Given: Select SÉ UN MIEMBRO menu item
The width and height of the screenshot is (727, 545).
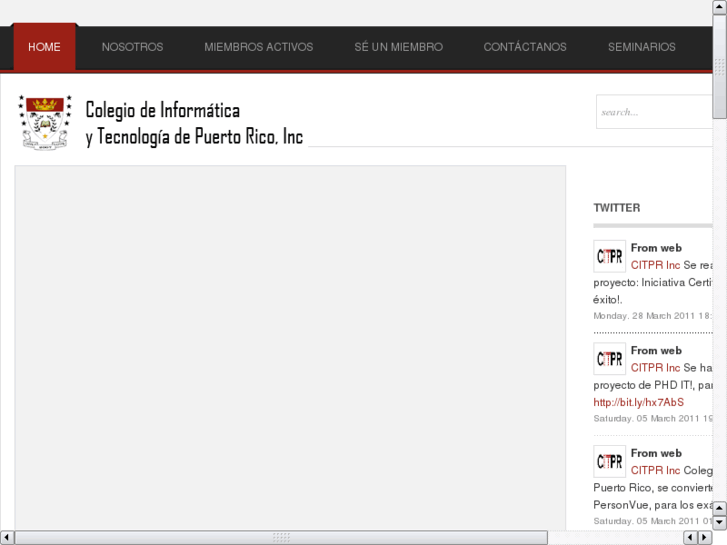Looking at the screenshot, I should point(398,47).
